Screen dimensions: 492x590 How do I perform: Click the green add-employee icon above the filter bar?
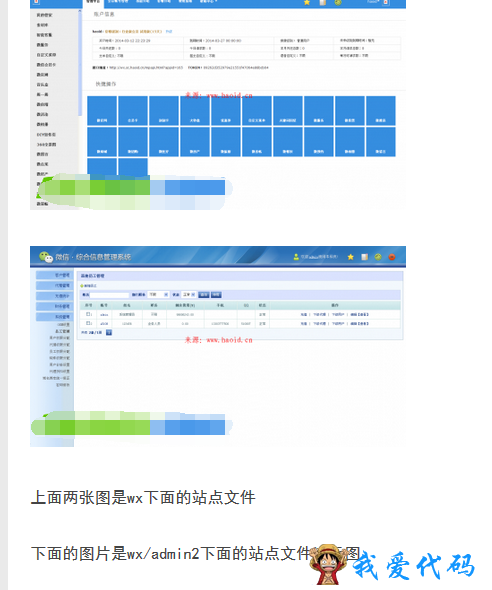pos(82,286)
